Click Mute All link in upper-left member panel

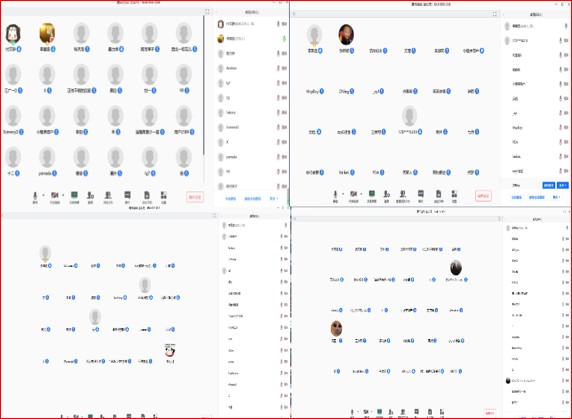[x=231, y=199]
